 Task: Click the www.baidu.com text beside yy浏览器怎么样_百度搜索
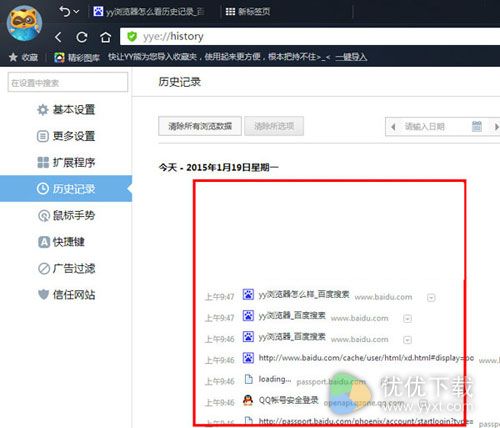pyautogui.click(x=383, y=297)
